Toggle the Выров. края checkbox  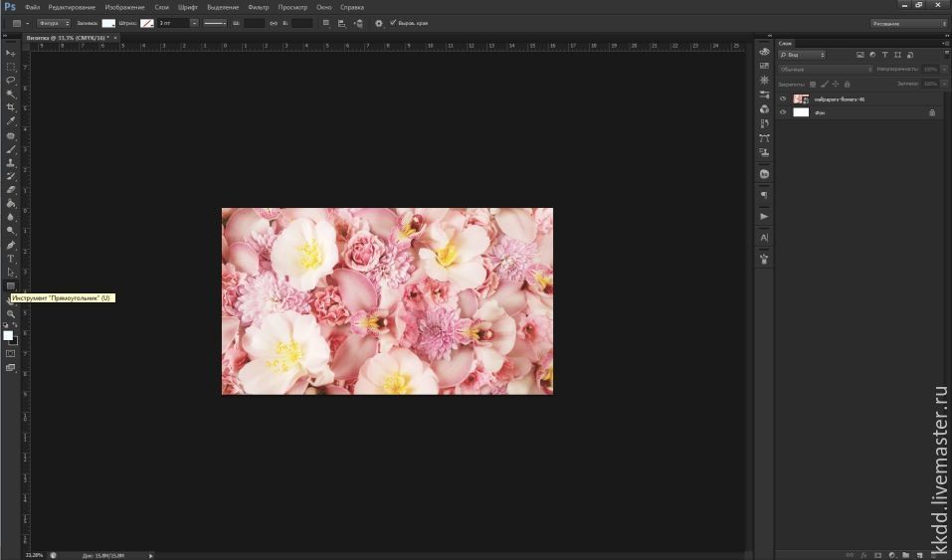pyautogui.click(x=393, y=23)
